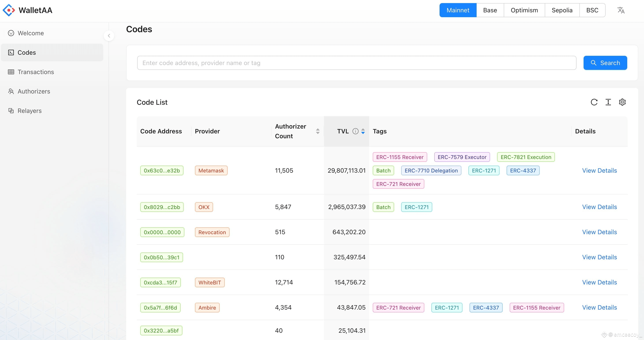Sort by Authorizer Count column arrows
The image size is (644, 340).
click(x=318, y=131)
